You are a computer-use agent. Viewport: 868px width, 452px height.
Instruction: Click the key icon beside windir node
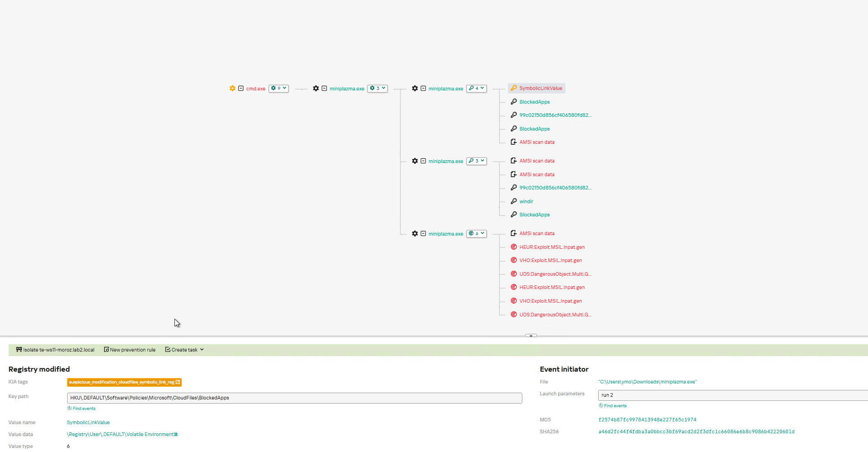[514, 201]
